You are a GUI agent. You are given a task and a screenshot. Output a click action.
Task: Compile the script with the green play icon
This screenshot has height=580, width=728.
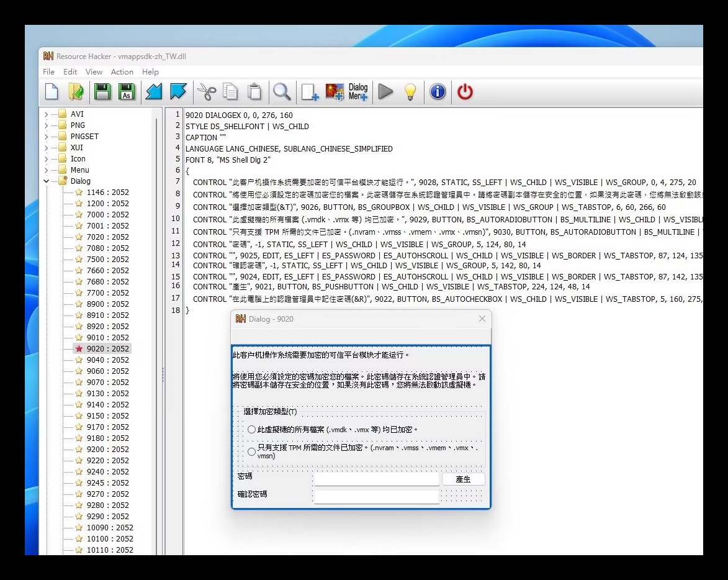click(x=385, y=91)
